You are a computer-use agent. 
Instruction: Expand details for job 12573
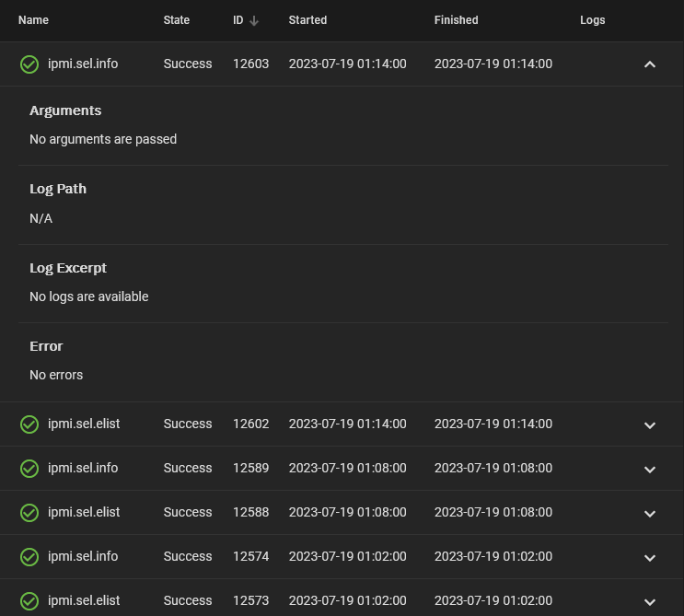[x=650, y=602]
